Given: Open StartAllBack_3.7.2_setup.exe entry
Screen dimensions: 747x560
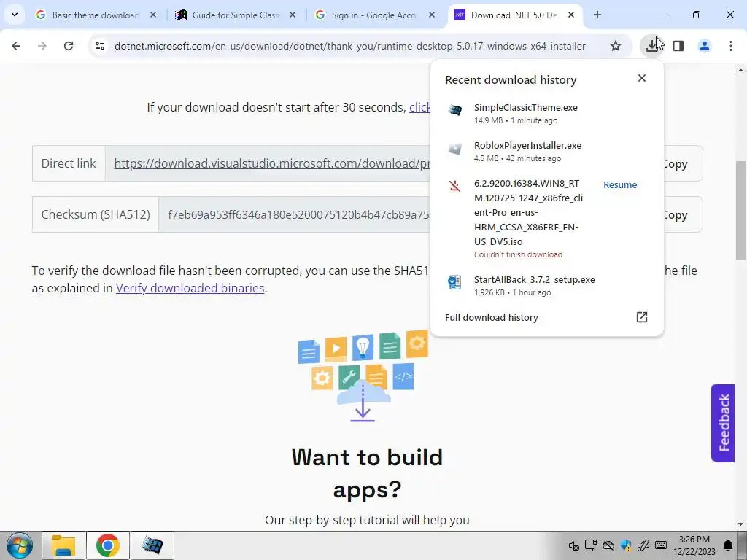Looking at the screenshot, I should click(546, 285).
